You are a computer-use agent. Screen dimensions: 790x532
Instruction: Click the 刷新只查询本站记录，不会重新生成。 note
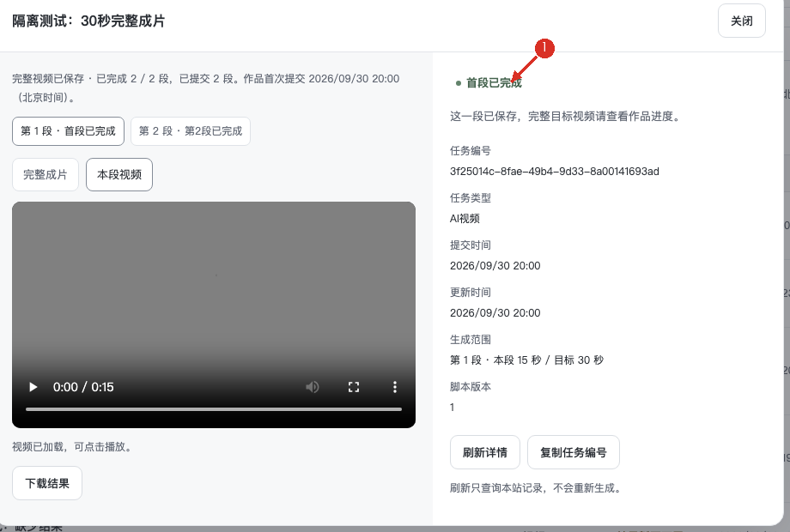(x=538, y=488)
